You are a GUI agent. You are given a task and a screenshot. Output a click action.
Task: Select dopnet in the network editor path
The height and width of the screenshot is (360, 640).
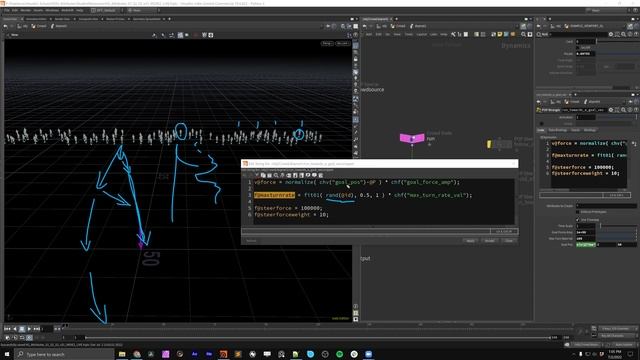click(418, 26)
